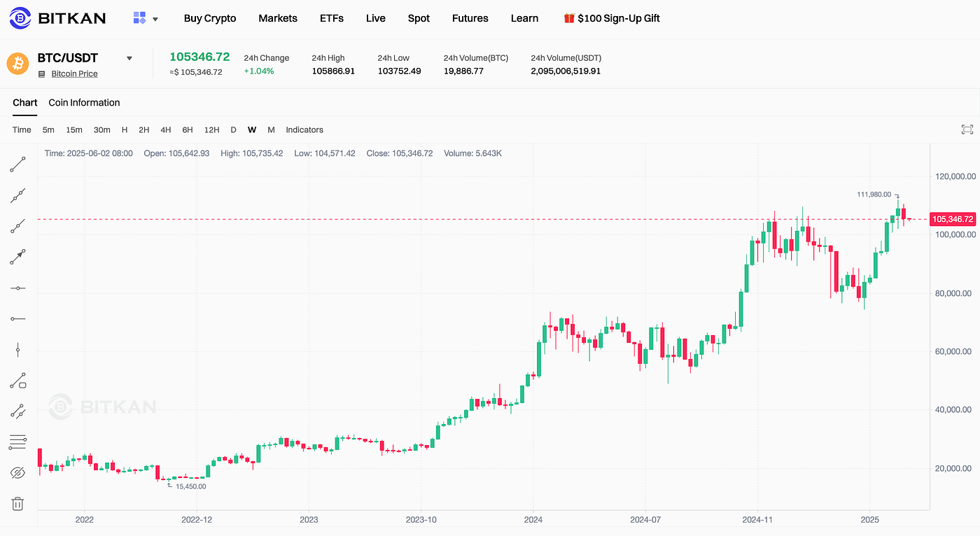Set chart interval to H
Image resolution: width=980 pixels, height=536 pixels.
[x=125, y=129]
